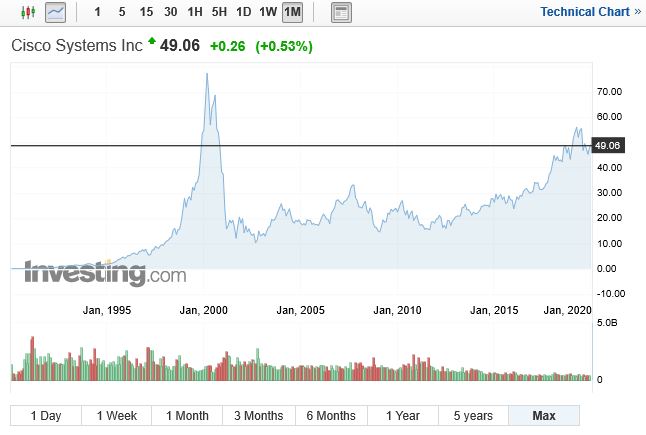Select the 1 Month range tab
This screenshot has height=435, width=646.
[x=187, y=416]
